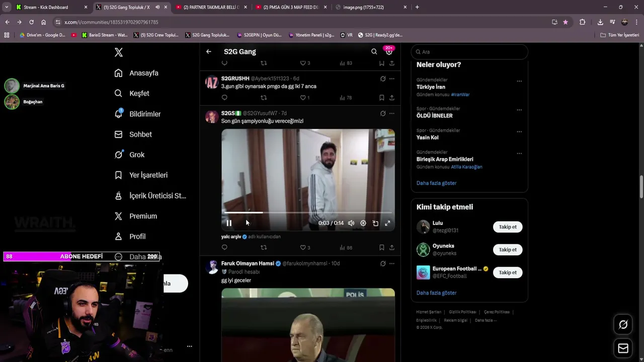Follow European Football account
This screenshot has height=362, width=644.
[508, 273]
